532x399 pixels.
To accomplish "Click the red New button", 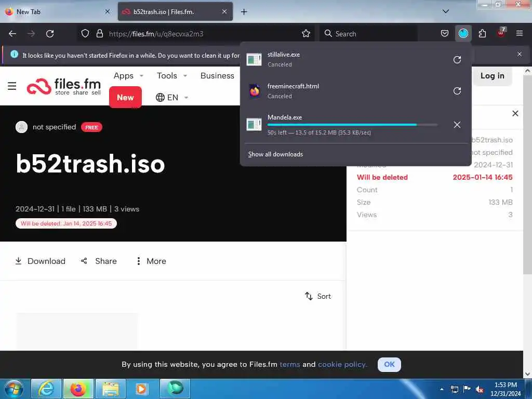I will [125, 97].
